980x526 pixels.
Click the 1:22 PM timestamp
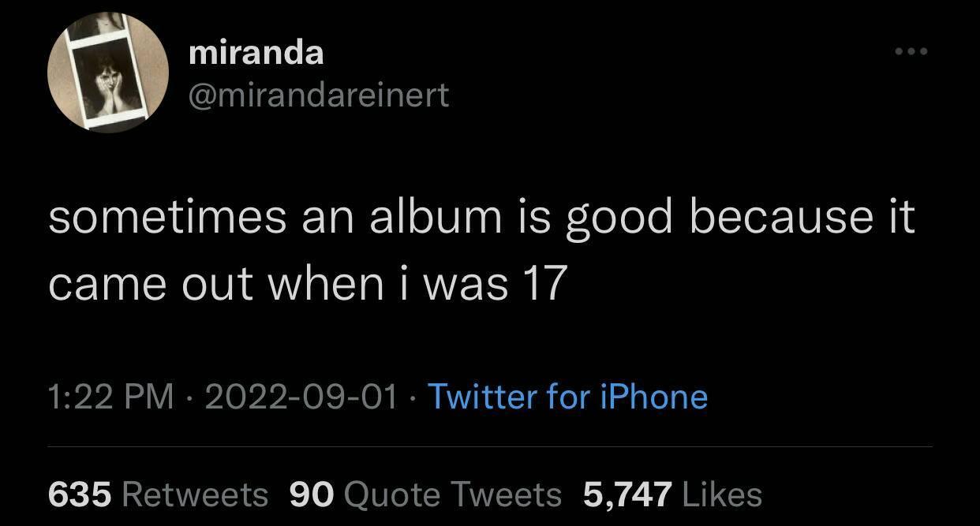110,396
